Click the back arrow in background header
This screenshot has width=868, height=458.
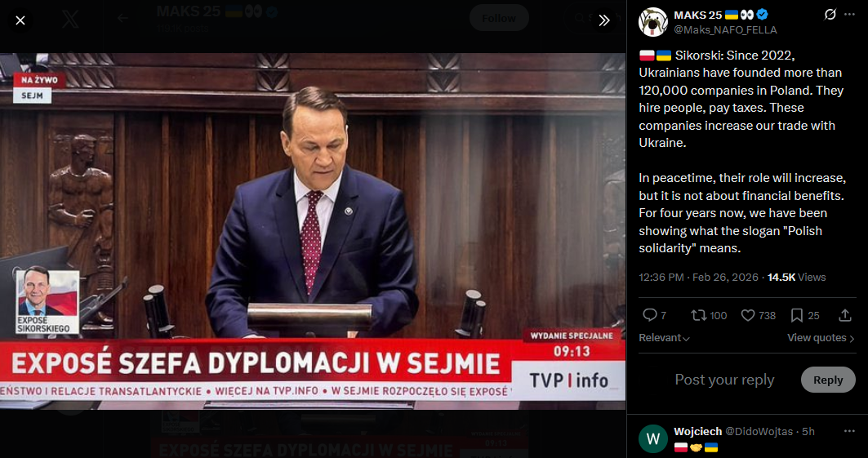pos(122,18)
